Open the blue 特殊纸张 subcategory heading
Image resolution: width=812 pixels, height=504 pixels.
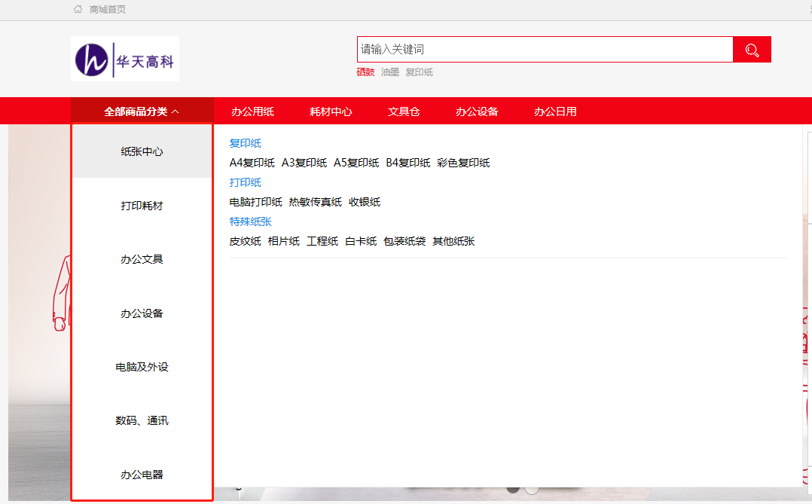tap(251, 221)
